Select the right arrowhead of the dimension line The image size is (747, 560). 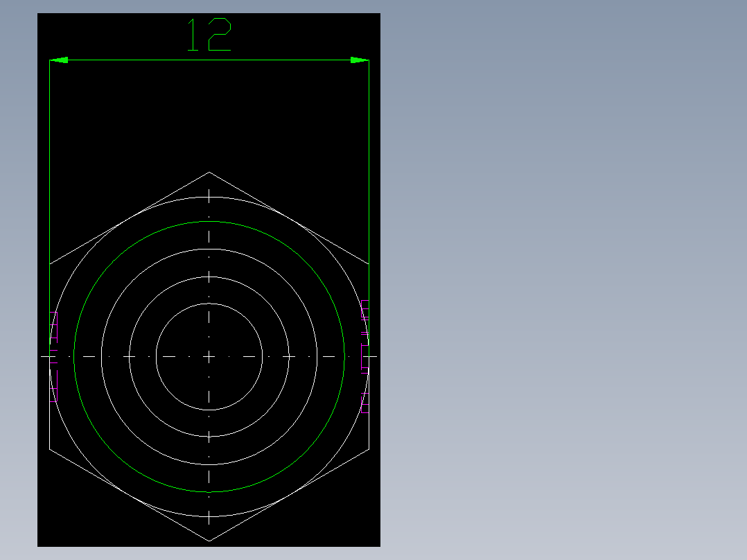click(x=360, y=60)
